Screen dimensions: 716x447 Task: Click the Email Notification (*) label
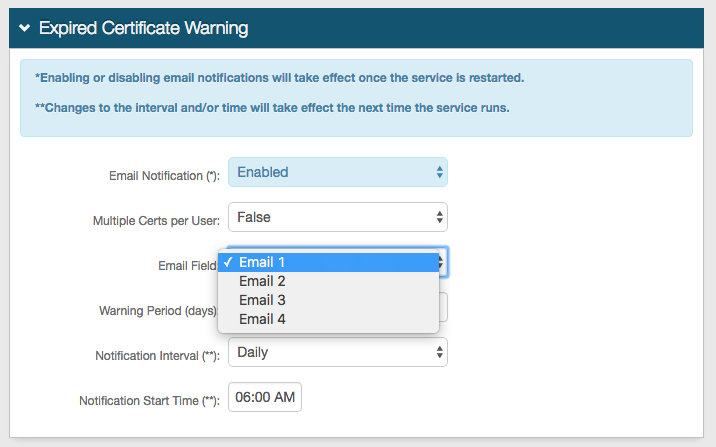(x=164, y=176)
